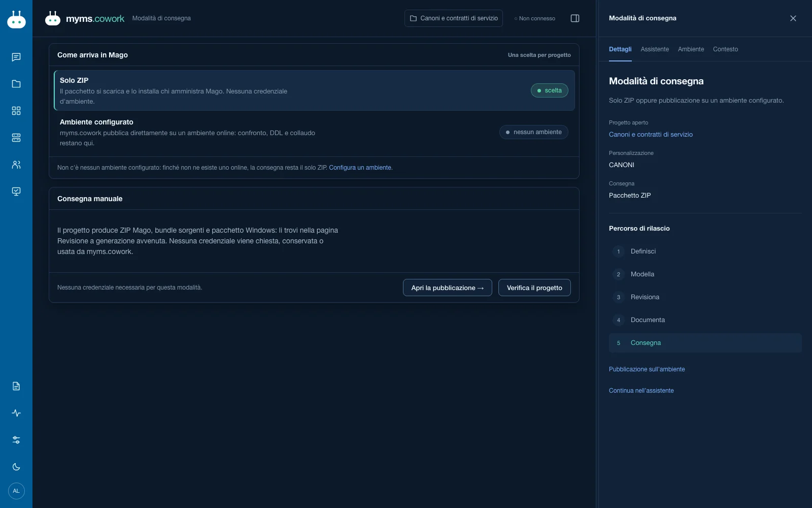
Task: Open the server environments sidebar icon
Action: 16,138
